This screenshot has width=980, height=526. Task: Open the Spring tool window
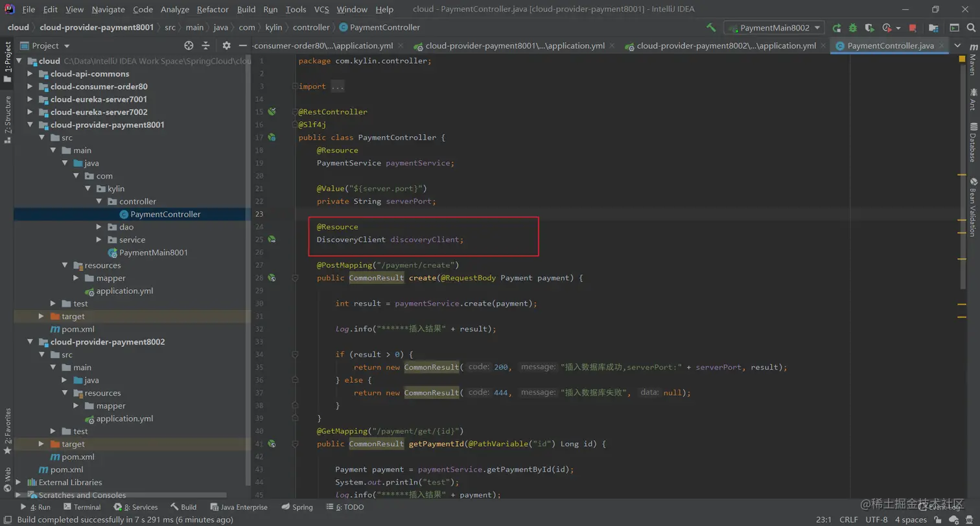297,507
